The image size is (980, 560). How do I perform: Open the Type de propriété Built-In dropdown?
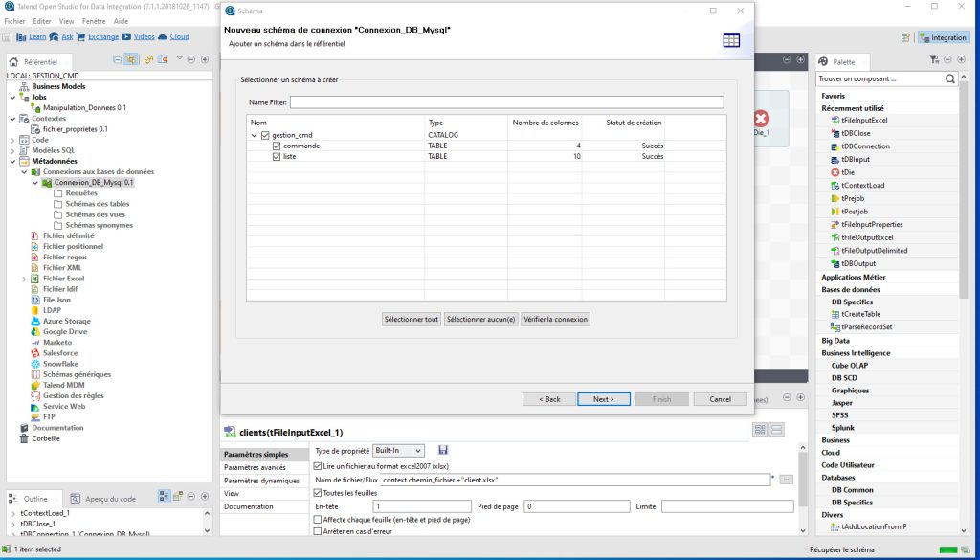(399, 450)
